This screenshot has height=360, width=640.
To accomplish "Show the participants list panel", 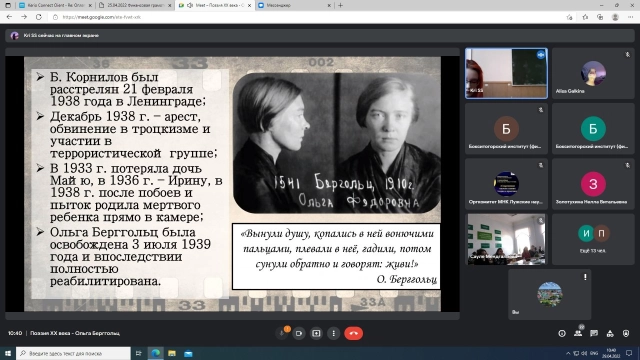I will [578, 333].
